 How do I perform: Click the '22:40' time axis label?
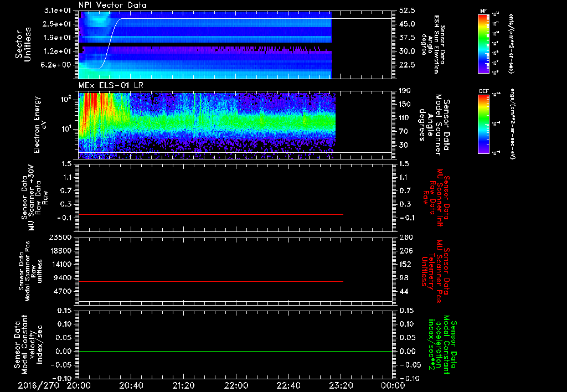(288, 385)
